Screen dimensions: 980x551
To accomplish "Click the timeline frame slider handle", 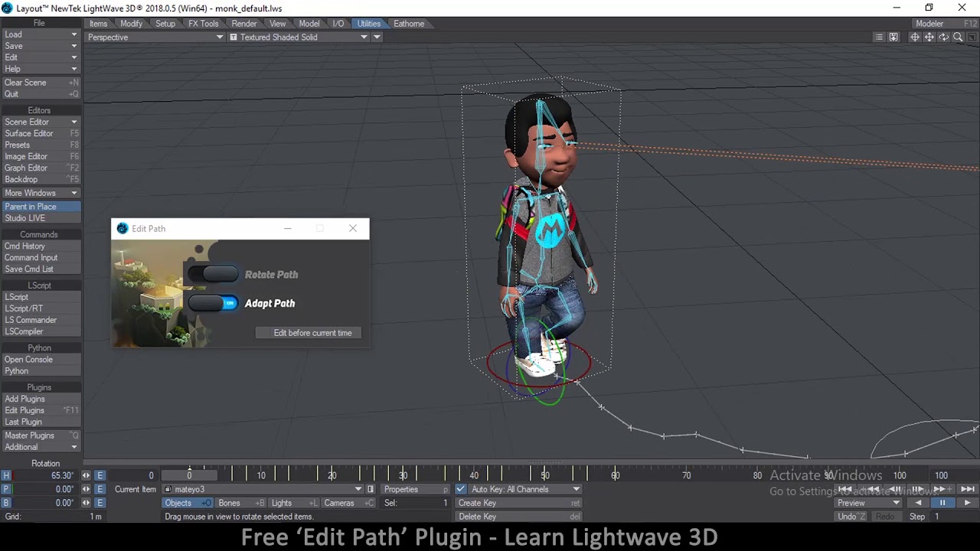I will (189, 475).
